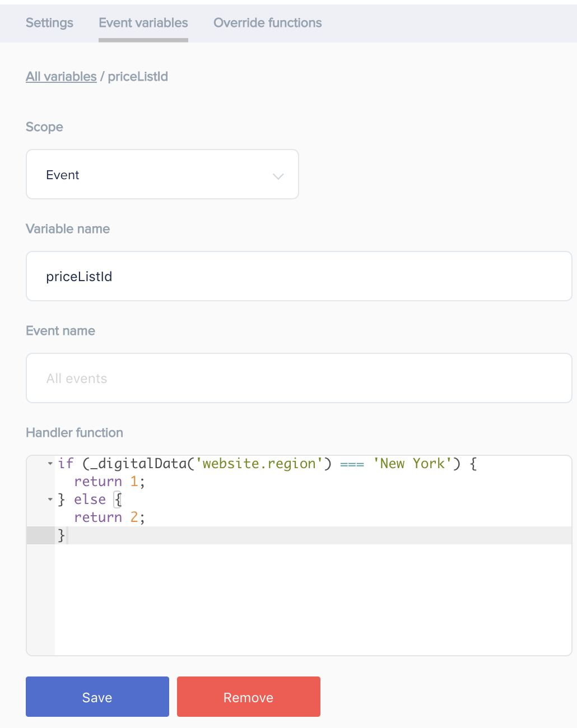Focus the Variable name field priceListId
The height and width of the screenshot is (728, 577).
pyautogui.click(x=299, y=276)
